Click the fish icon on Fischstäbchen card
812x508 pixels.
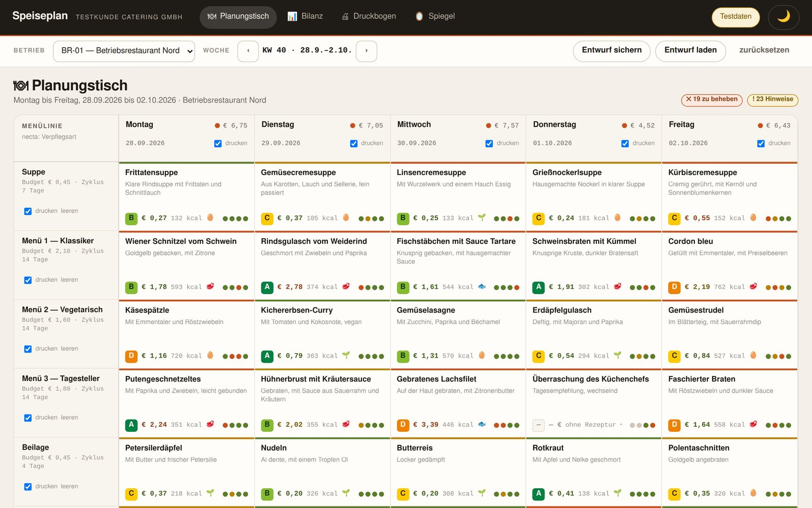click(482, 287)
